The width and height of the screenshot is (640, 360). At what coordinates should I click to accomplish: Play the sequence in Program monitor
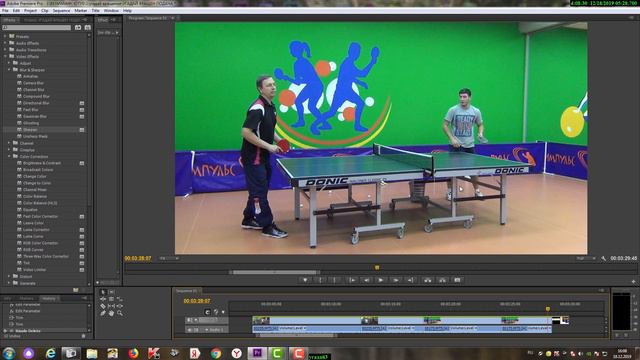tap(381, 280)
